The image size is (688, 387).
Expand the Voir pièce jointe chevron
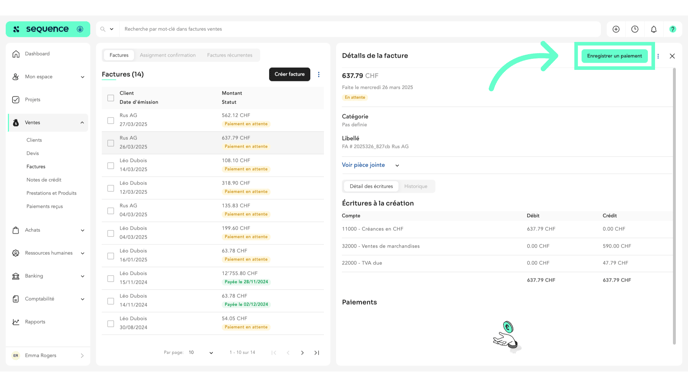point(397,165)
